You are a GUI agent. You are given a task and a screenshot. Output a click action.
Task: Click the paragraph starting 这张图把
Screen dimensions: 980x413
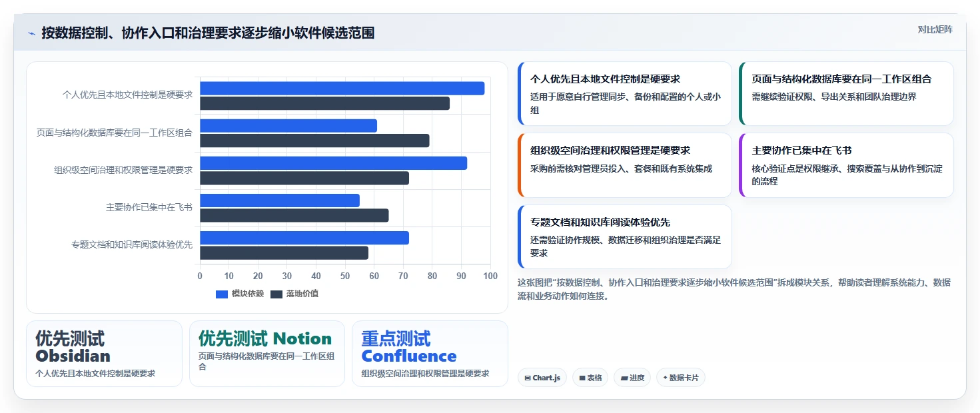[x=734, y=289]
